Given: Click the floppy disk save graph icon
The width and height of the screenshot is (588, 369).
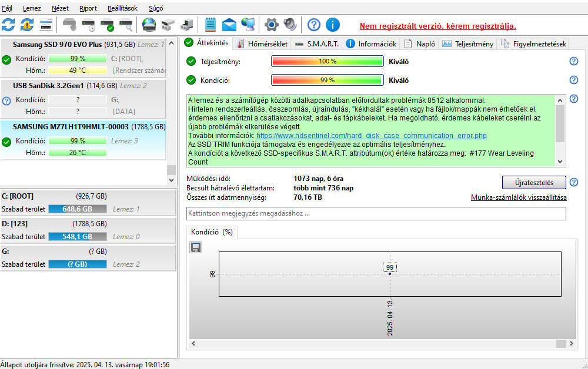Looking at the screenshot, I should 195,247.
